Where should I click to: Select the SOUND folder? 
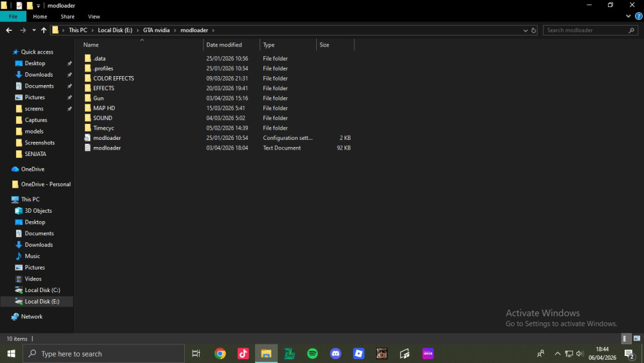102,118
